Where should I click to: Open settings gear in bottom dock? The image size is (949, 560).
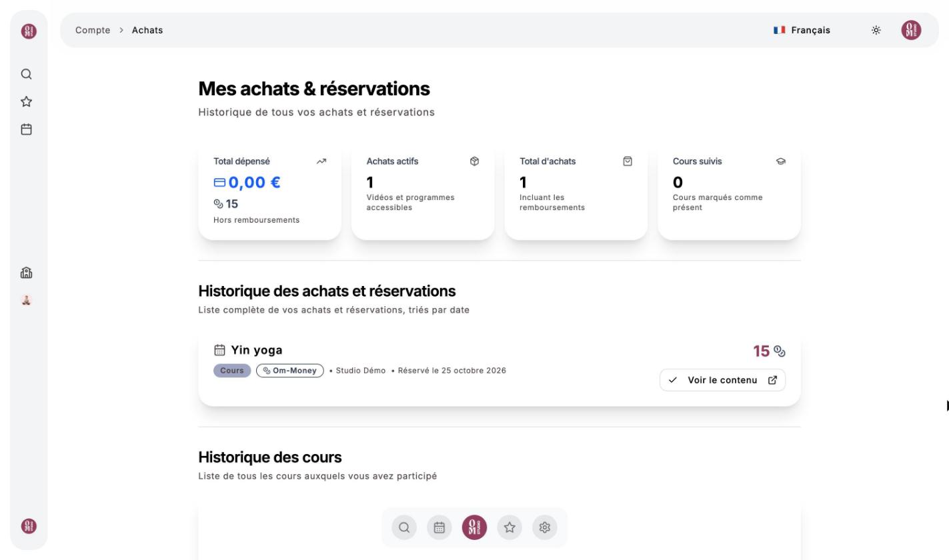coord(545,527)
